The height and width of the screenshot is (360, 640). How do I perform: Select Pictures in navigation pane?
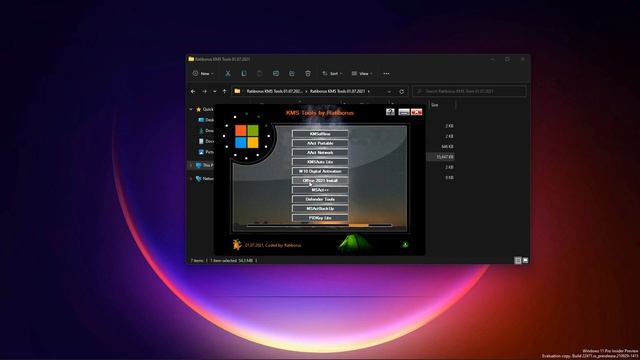[x=206, y=152]
